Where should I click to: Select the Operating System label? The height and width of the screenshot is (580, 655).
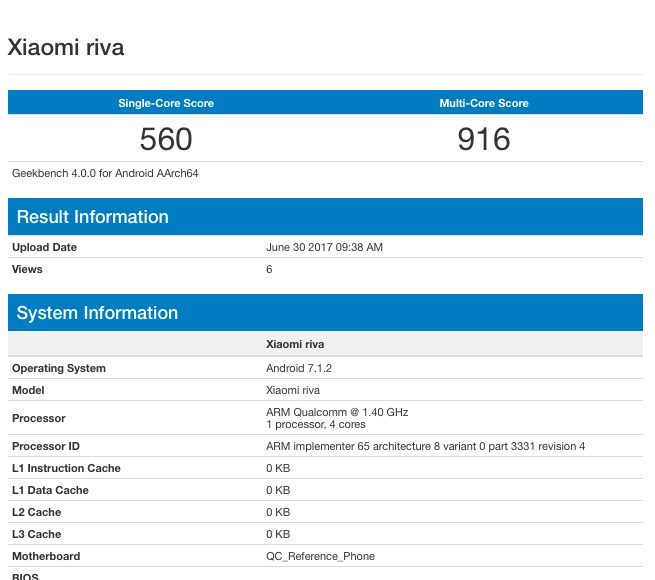[58, 368]
